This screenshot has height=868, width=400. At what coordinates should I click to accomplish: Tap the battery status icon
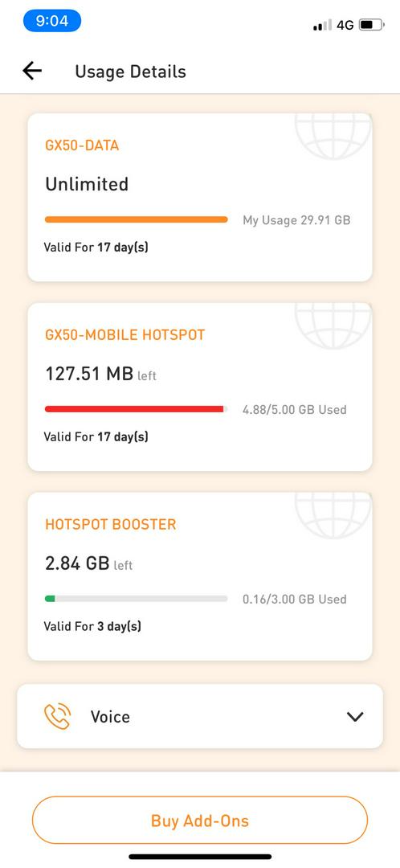pos(372,25)
